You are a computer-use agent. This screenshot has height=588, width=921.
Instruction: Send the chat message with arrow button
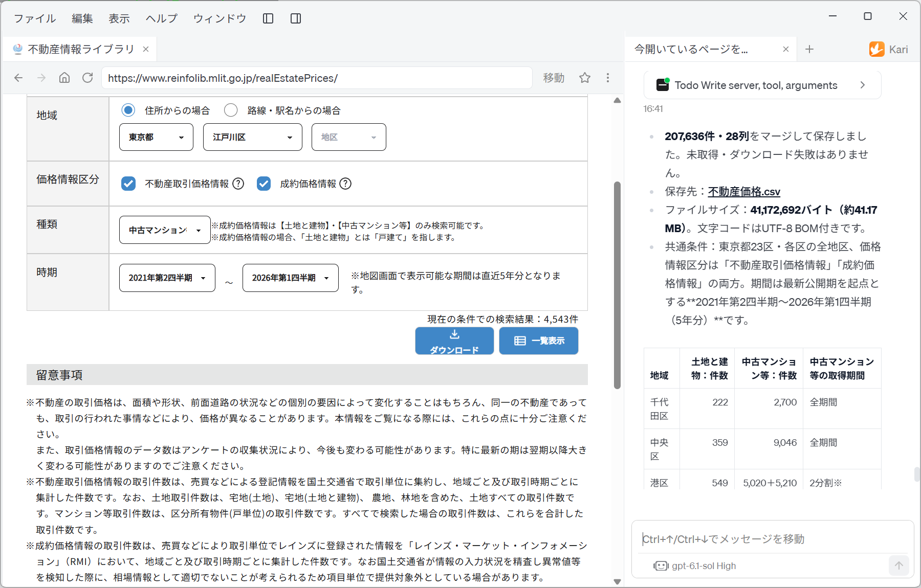coord(899,566)
